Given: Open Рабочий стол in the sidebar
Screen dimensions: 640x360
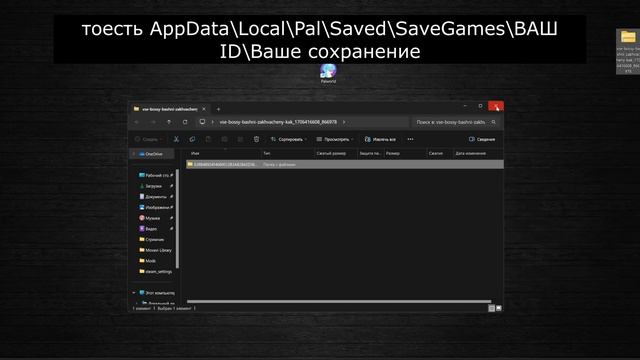Looking at the screenshot, I should coord(156,175).
